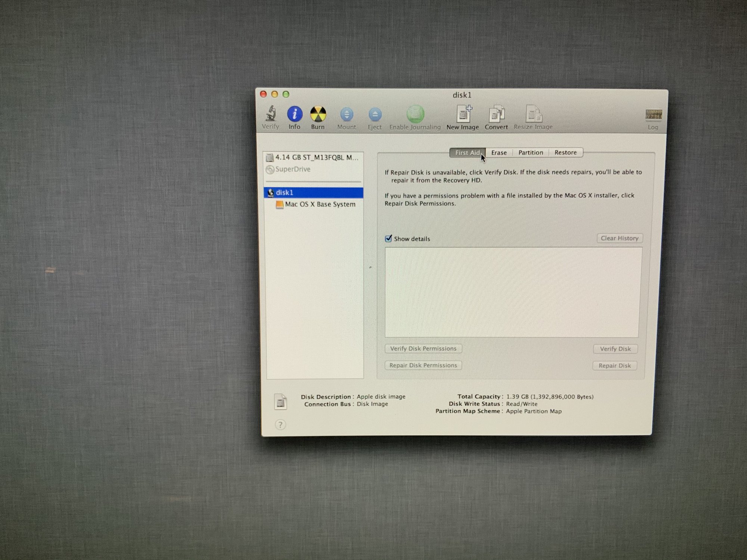The width and height of the screenshot is (747, 560).
Task: Uncheck the Show details checkbox
Action: click(388, 239)
